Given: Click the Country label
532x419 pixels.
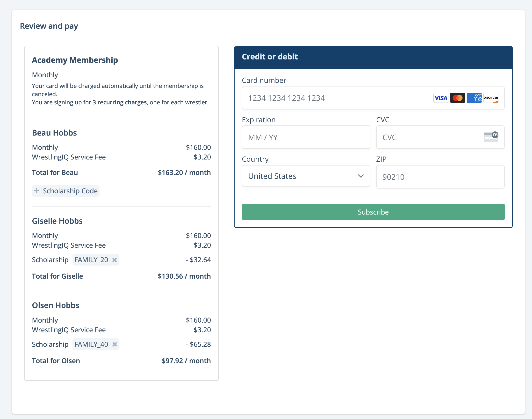Looking at the screenshot, I should 255,159.
